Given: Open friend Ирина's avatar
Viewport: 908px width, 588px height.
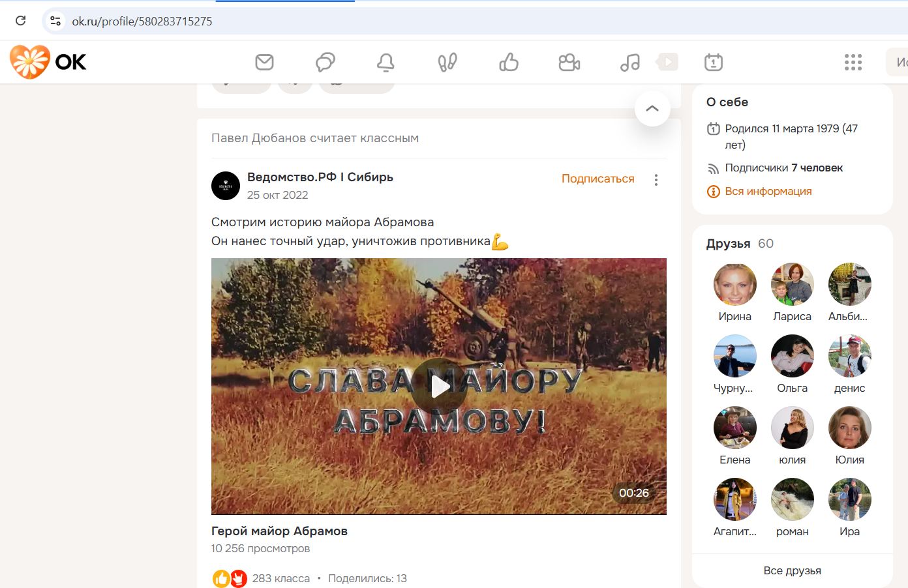Looking at the screenshot, I should point(735,284).
